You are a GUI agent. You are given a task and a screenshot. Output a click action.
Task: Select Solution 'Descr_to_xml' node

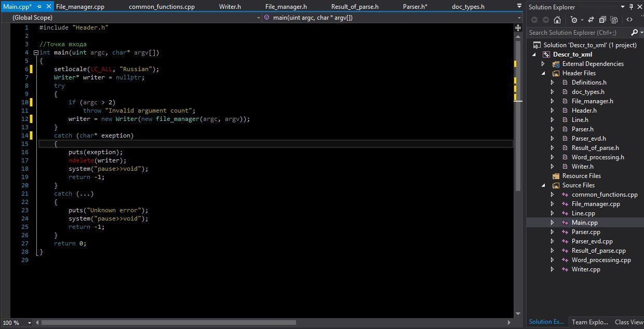(590, 45)
